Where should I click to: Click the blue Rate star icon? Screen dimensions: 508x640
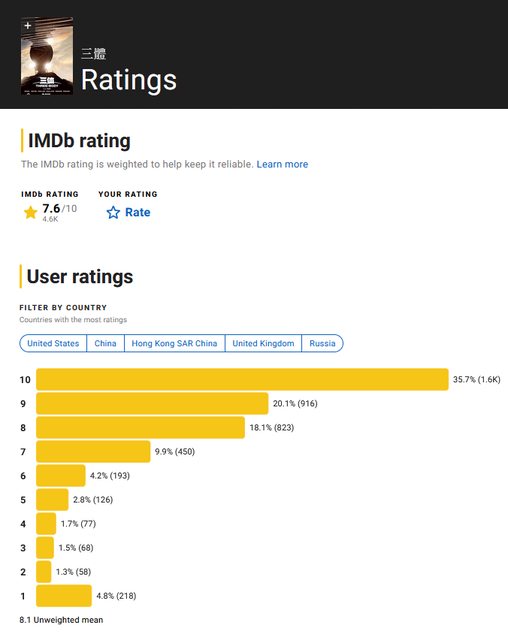(113, 212)
